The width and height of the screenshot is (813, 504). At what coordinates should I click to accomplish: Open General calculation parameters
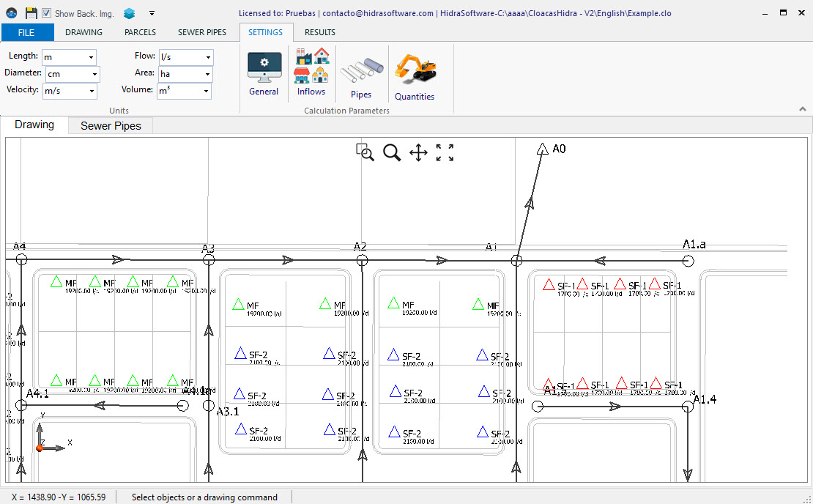pyautogui.click(x=264, y=73)
